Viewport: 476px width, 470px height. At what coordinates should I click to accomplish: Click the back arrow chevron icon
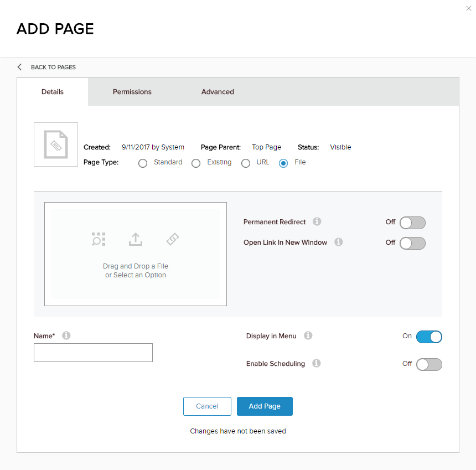20,67
